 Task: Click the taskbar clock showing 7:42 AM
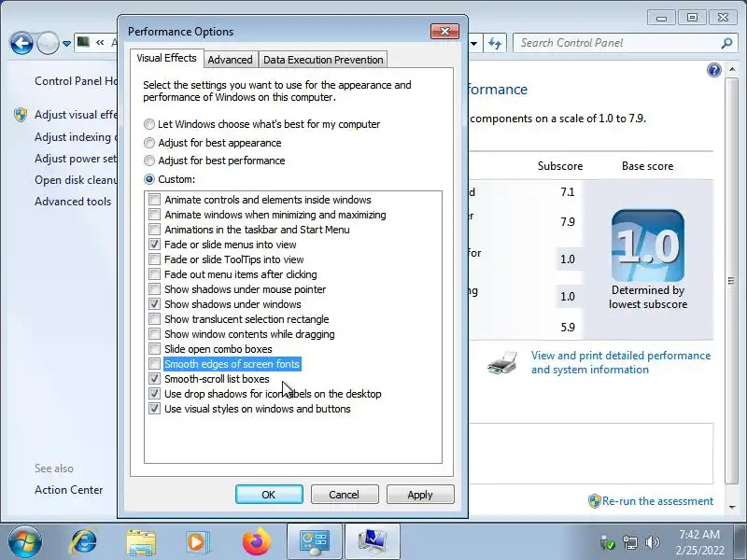point(699,542)
